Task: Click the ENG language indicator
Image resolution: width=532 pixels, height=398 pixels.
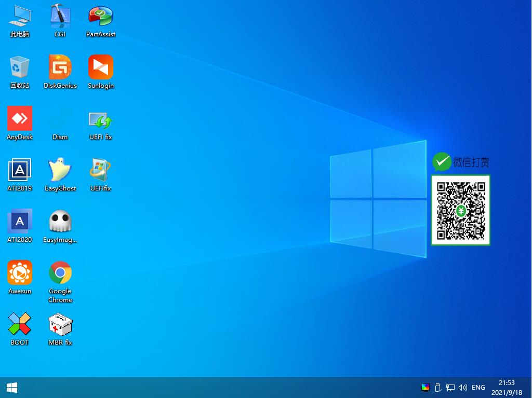Action: tap(478, 387)
